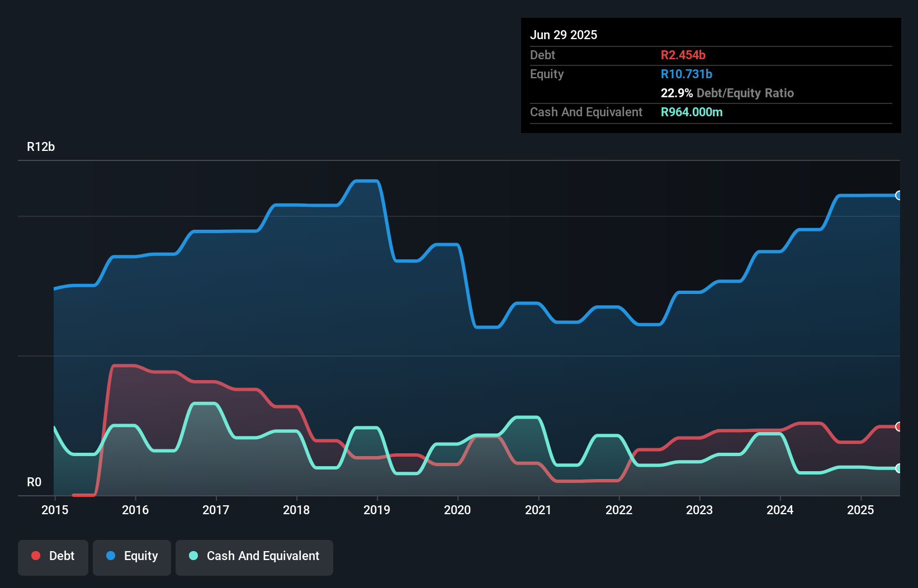Click the Equity value R10.731b in tooltip
918x588 pixels.
pyautogui.click(x=686, y=74)
